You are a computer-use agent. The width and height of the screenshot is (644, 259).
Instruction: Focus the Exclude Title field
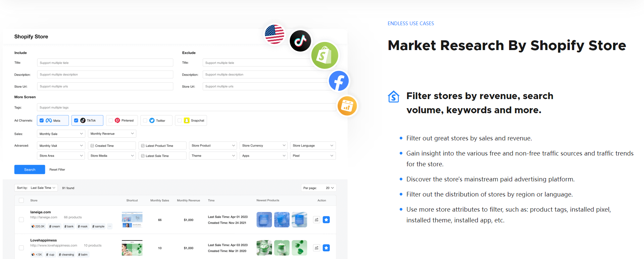click(269, 62)
